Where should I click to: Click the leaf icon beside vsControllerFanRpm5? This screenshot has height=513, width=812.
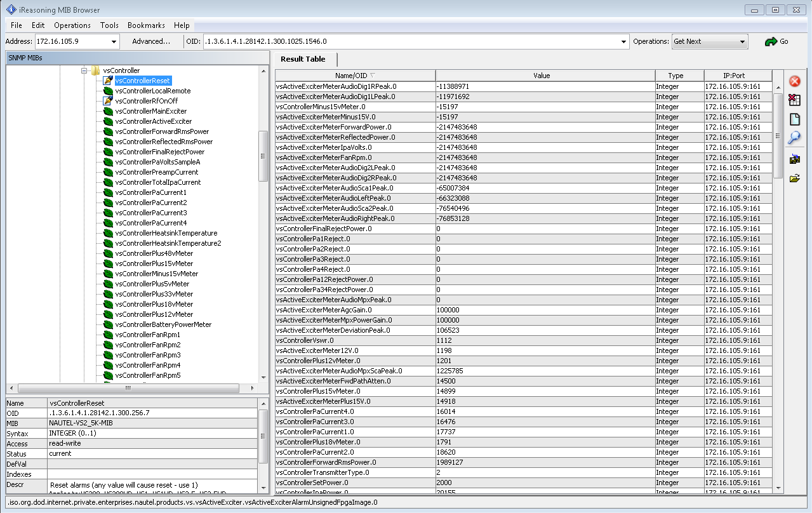(107, 375)
